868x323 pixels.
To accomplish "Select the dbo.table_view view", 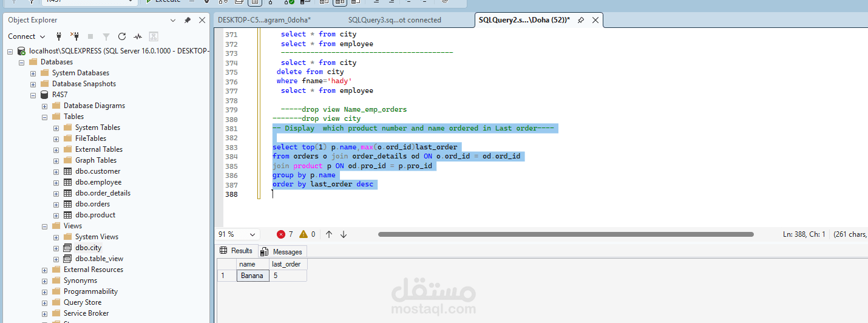I will pos(99,259).
